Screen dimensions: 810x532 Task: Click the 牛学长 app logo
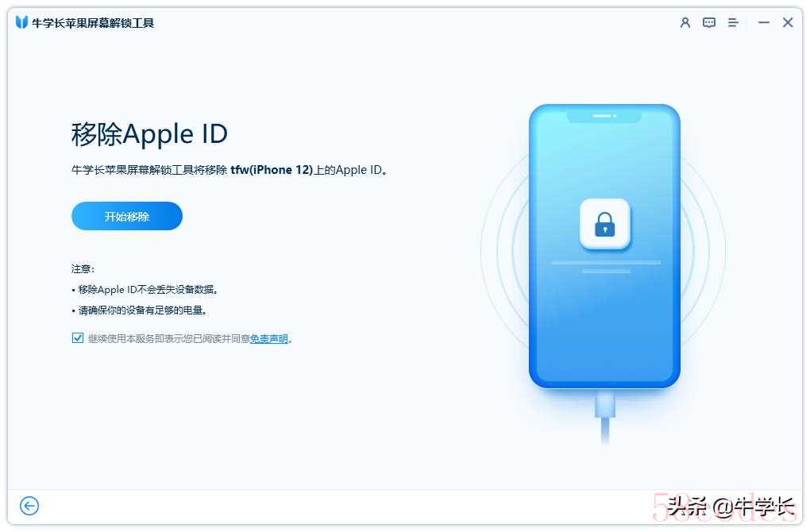pyautogui.click(x=21, y=23)
